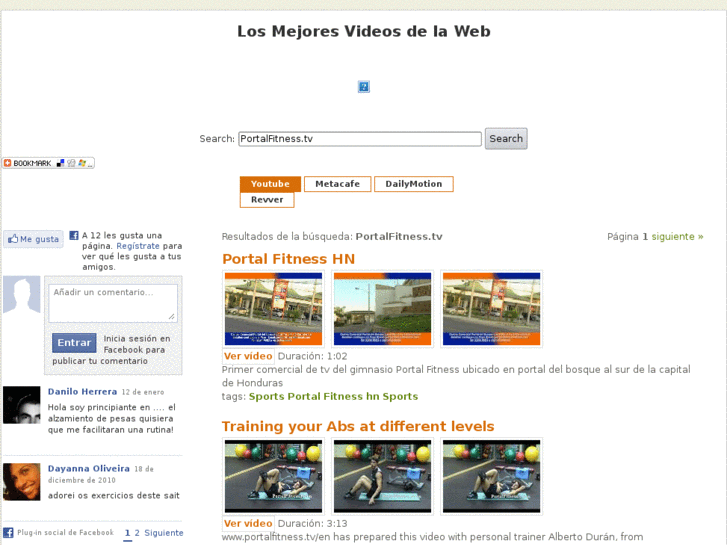Click the Regístrate link
The width and height of the screenshot is (727, 545).
pyautogui.click(x=138, y=246)
